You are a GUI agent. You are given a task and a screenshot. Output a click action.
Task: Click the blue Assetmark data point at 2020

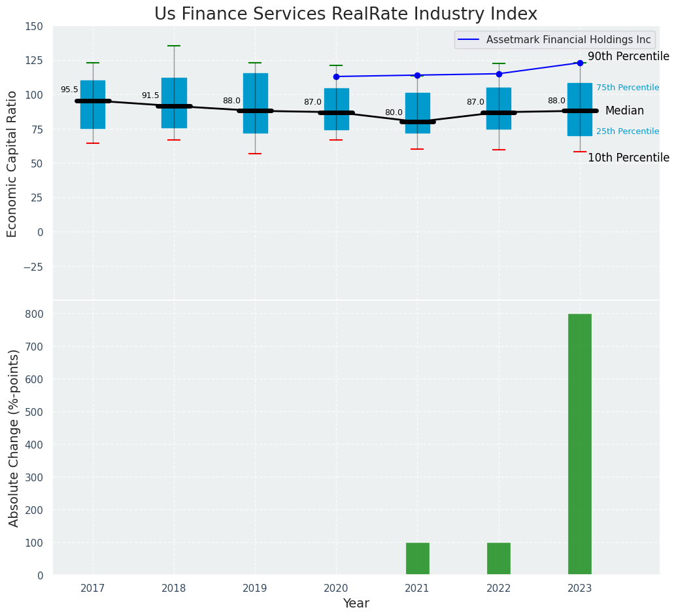point(336,77)
